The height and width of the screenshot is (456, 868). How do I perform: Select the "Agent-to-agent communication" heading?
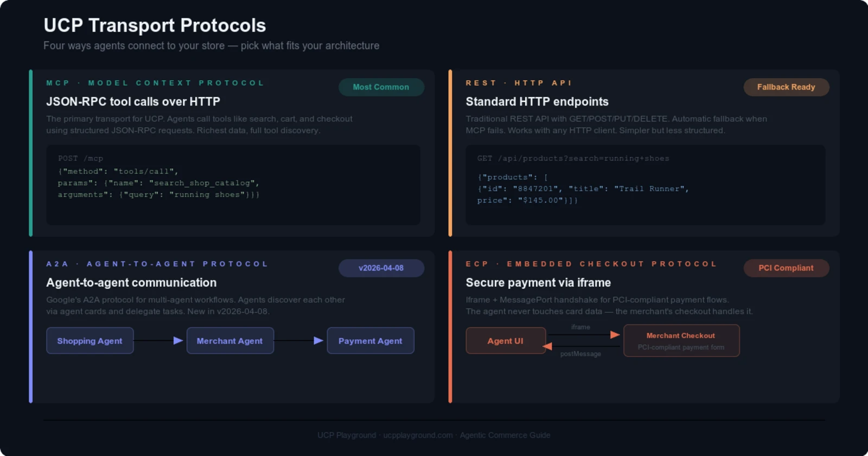click(131, 282)
